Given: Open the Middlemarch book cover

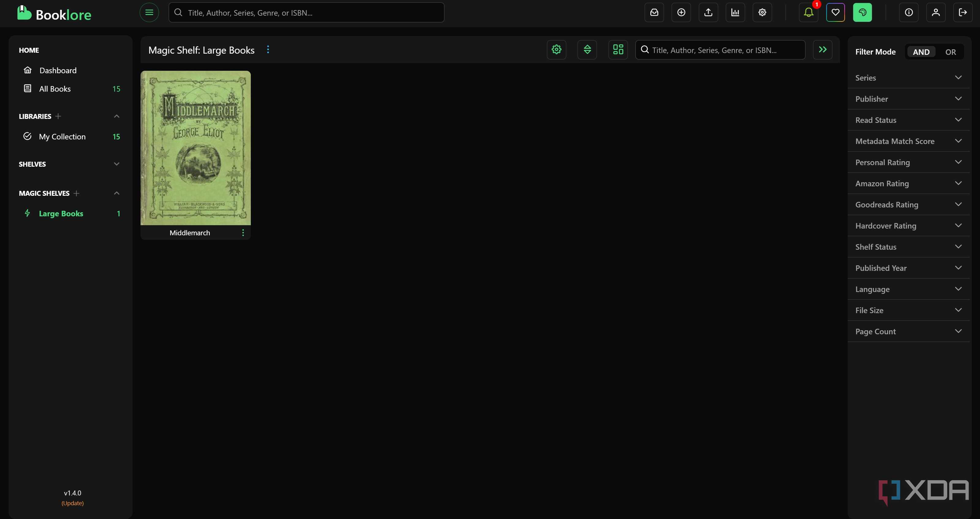Looking at the screenshot, I should pos(196,148).
